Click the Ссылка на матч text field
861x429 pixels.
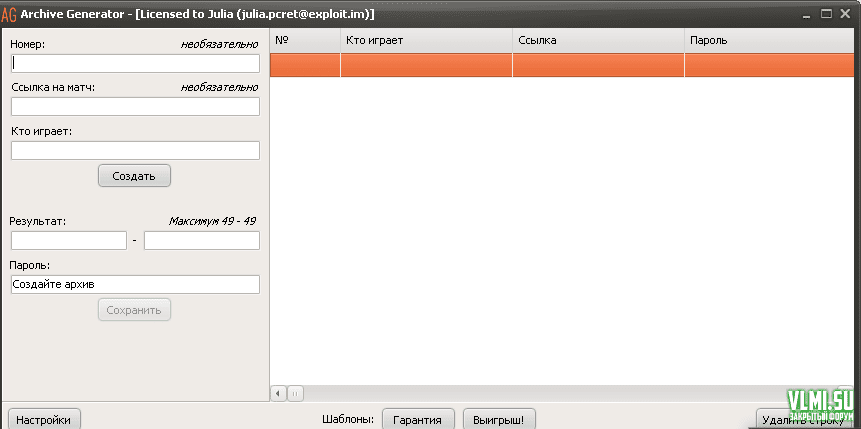pyautogui.click(x=135, y=106)
